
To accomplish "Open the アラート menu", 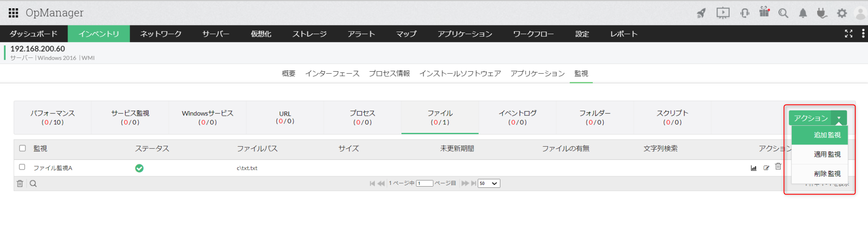I will point(361,34).
